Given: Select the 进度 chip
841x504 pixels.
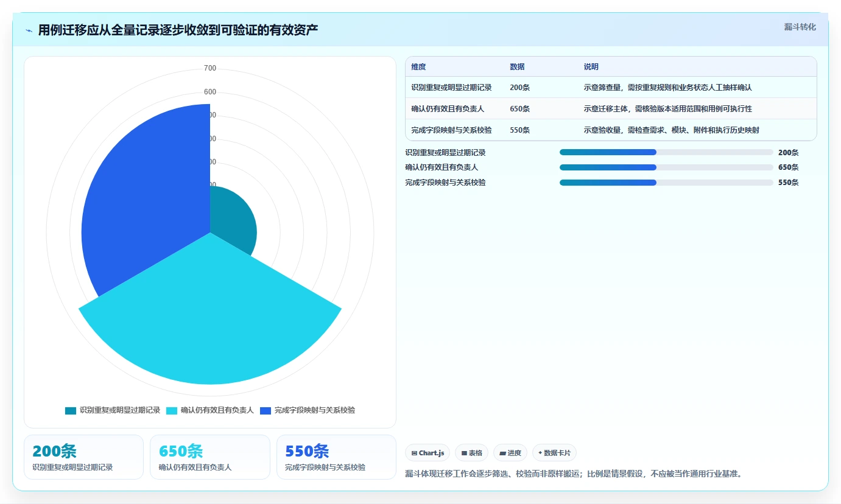Looking at the screenshot, I should (x=510, y=453).
